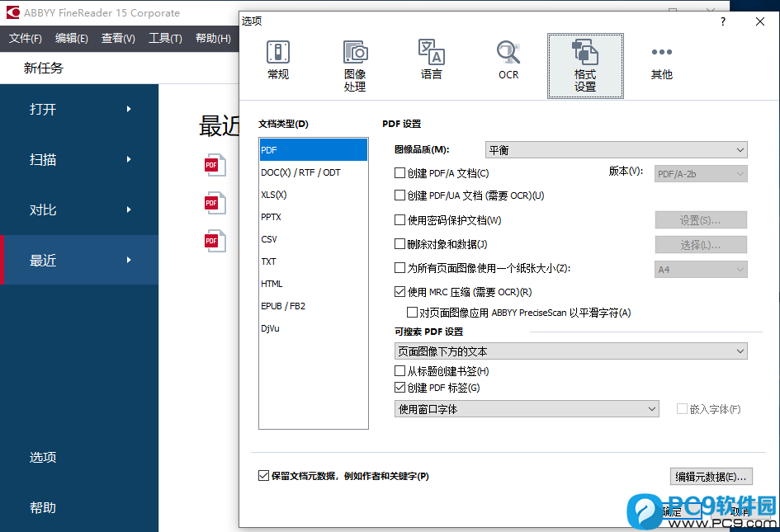Toggle 从标题创建书签 checkbox

(399, 370)
